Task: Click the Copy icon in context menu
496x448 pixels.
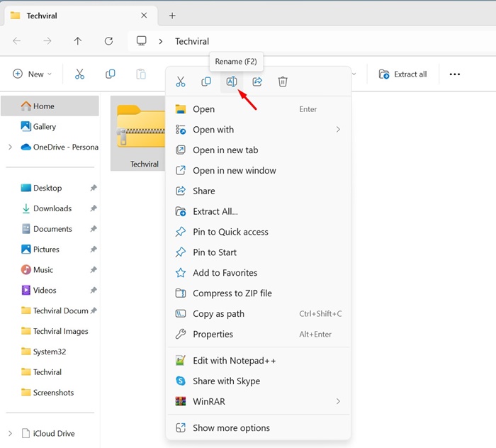Action: click(x=206, y=82)
